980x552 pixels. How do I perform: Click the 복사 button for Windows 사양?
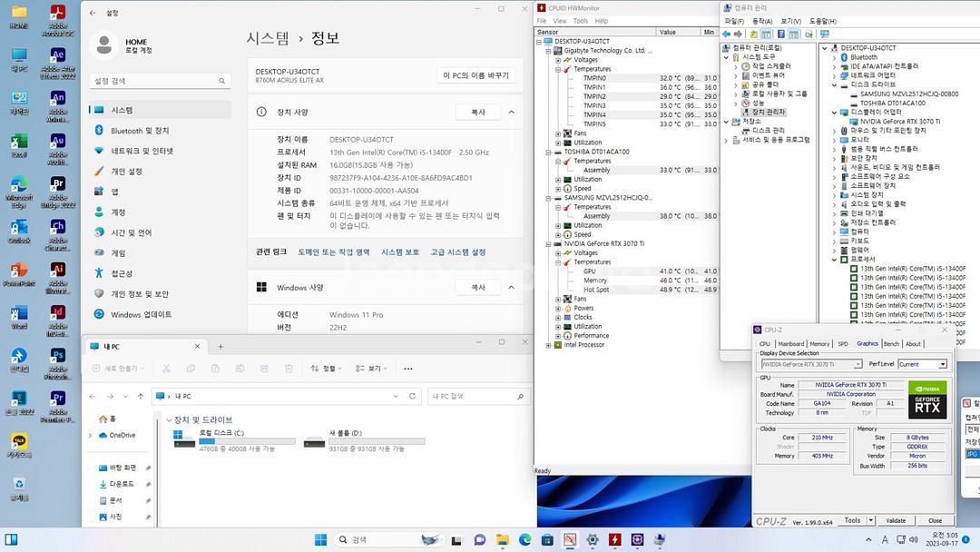(478, 287)
